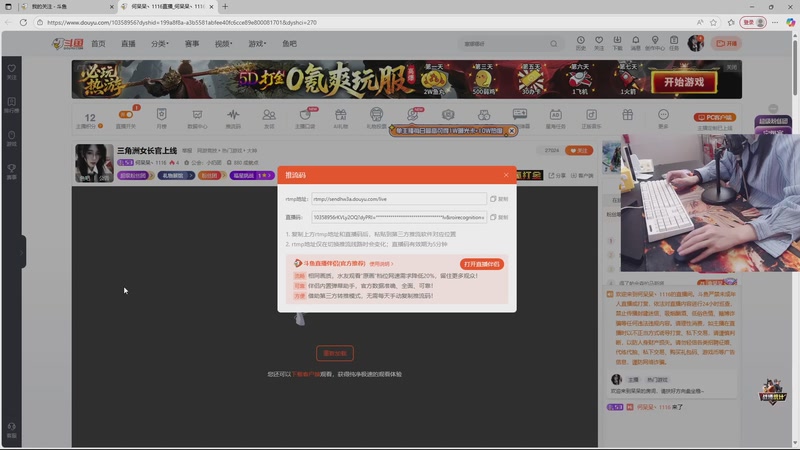
Task: Click the streamer avatar thumbnail
Action: pos(94,163)
